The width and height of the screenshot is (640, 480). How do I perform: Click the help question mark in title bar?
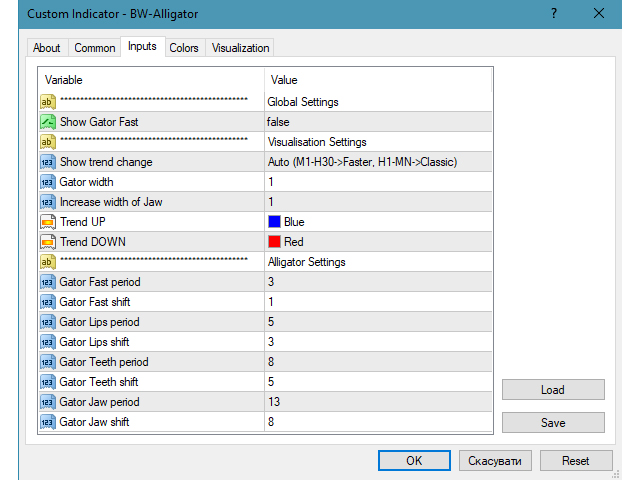[x=554, y=13]
